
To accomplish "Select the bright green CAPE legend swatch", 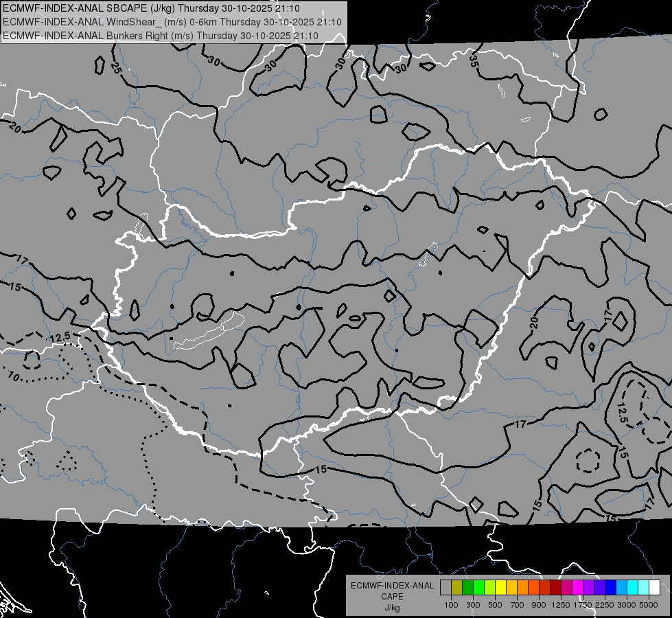I will (x=478, y=587).
